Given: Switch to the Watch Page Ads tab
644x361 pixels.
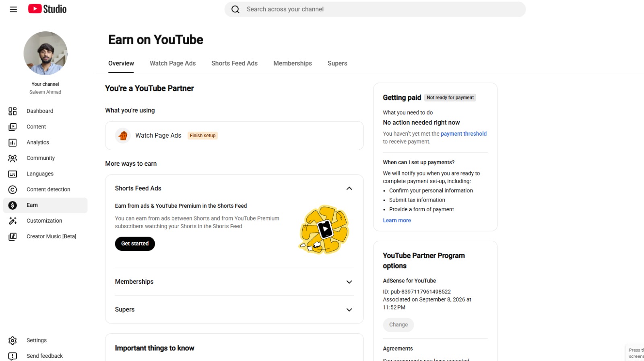Looking at the screenshot, I should (173, 63).
